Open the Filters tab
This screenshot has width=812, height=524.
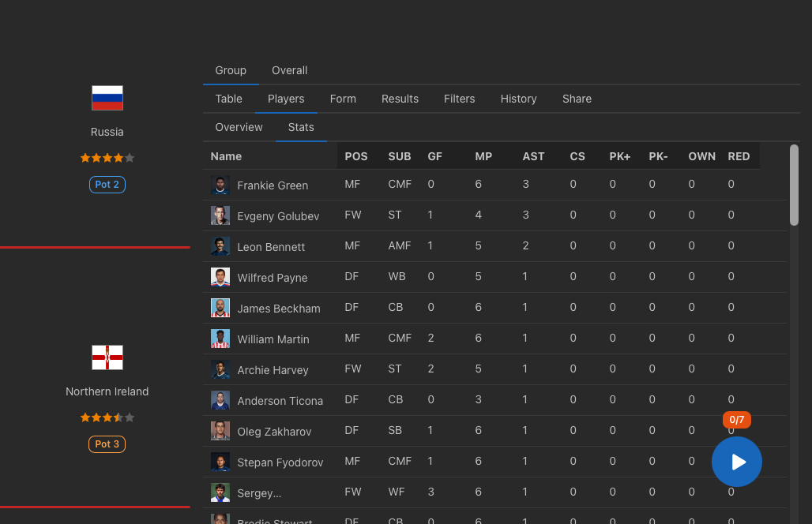coord(460,99)
